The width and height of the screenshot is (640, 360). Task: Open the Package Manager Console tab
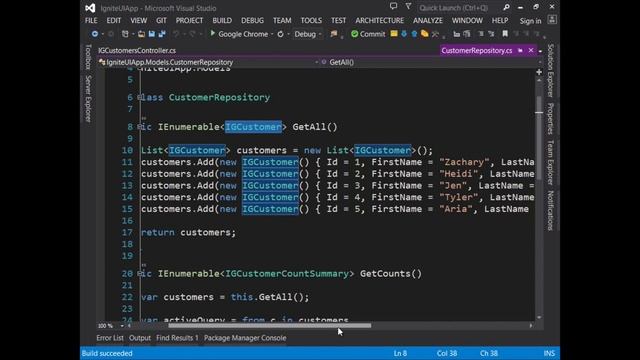tap(245, 338)
